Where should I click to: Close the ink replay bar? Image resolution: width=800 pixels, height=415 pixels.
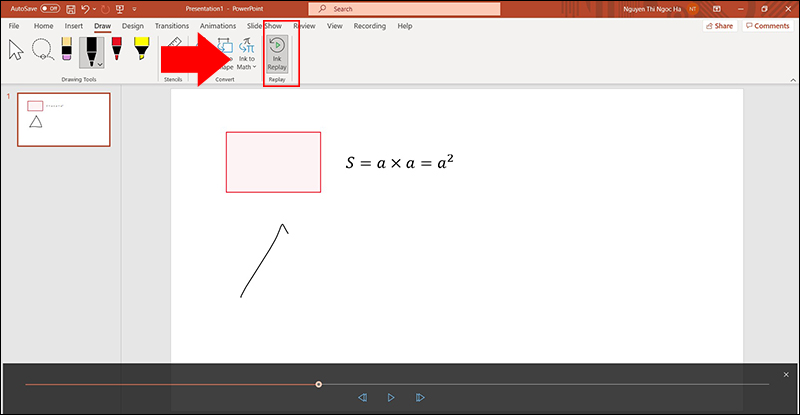(786, 375)
